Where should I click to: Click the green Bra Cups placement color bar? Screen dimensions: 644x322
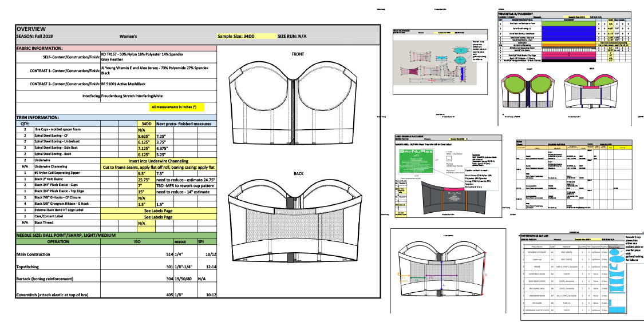click(x=567, y=25)
